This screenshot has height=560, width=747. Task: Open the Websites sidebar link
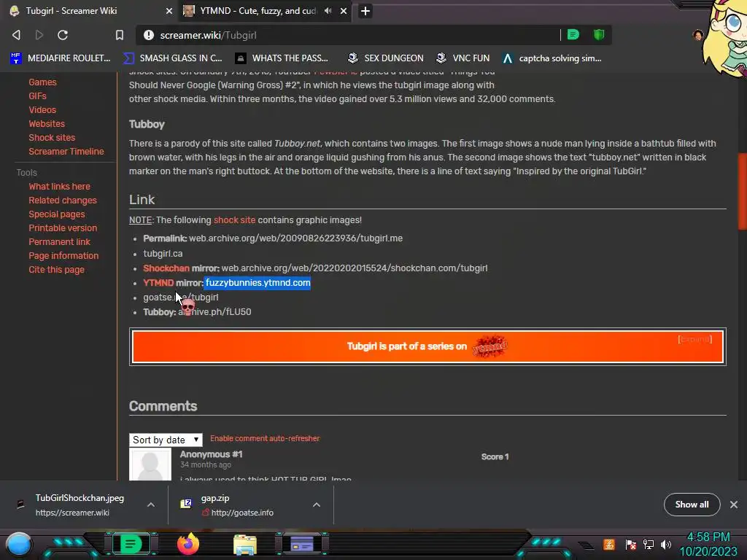47,123
